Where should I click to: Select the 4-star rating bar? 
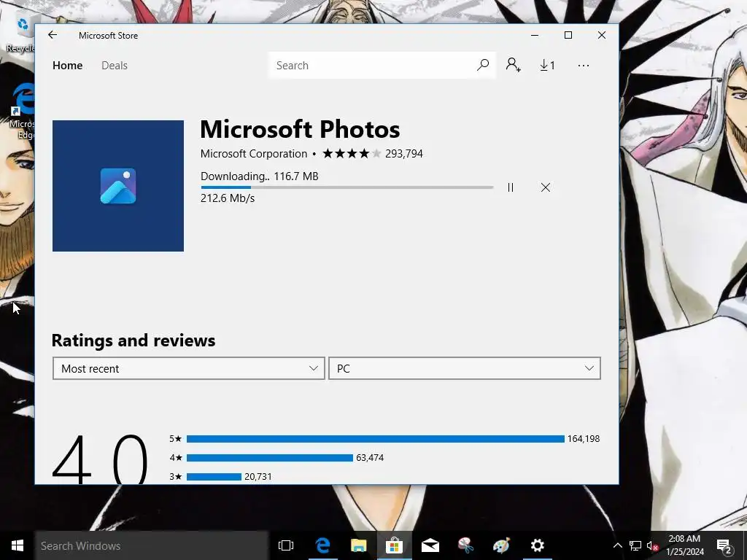point(270,458)
